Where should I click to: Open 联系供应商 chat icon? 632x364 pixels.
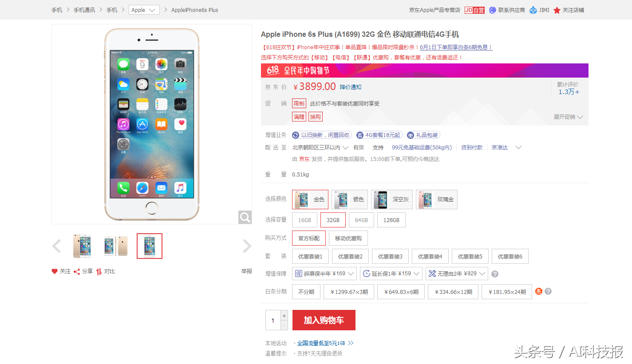(x=493, y=10)
